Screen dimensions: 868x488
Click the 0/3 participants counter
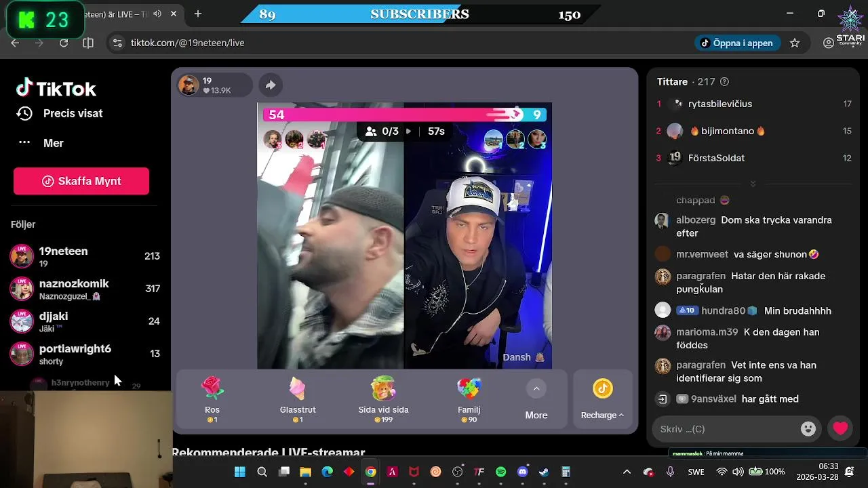click(x=382, y=131)
